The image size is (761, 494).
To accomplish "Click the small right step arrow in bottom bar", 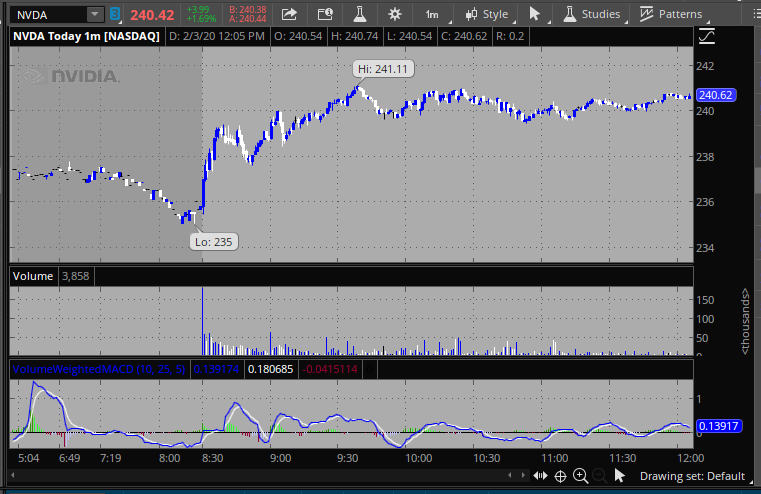I will (523, 475).
